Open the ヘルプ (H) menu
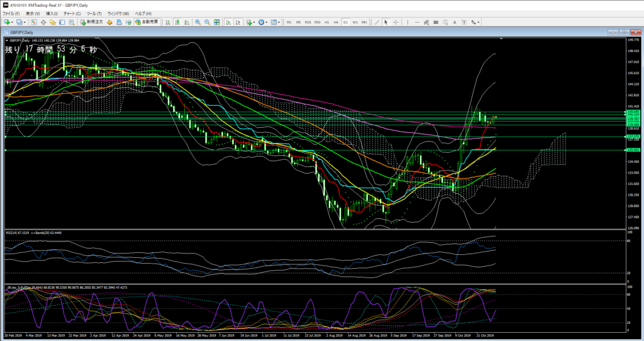This screenshot has height=341, width=644. coord(143,14)
